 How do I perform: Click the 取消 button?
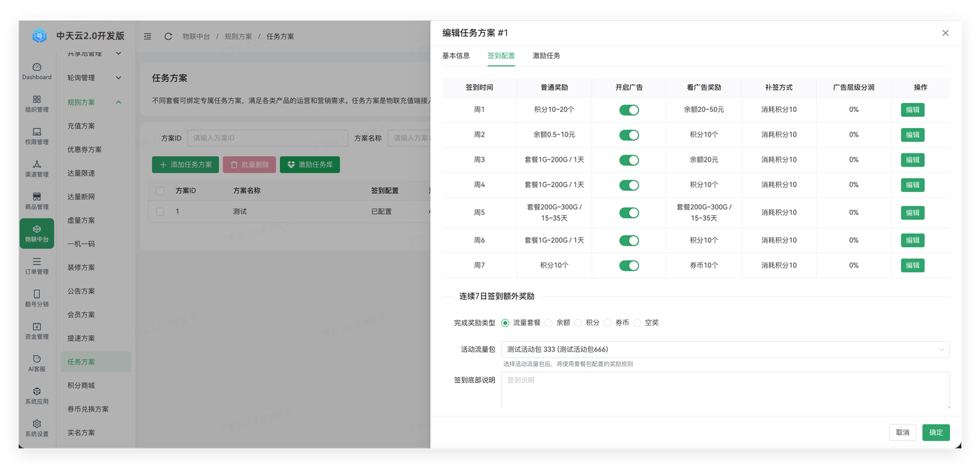902,433
